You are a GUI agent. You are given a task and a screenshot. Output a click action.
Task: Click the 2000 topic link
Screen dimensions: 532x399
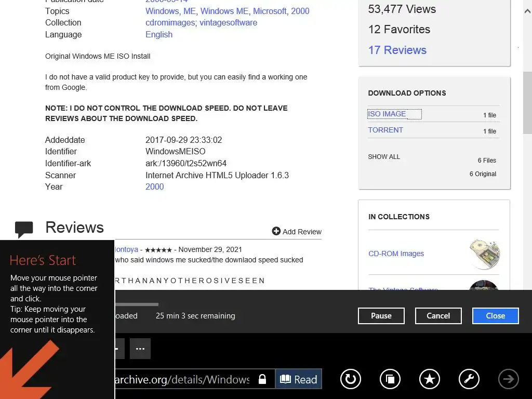click(300, 11)
